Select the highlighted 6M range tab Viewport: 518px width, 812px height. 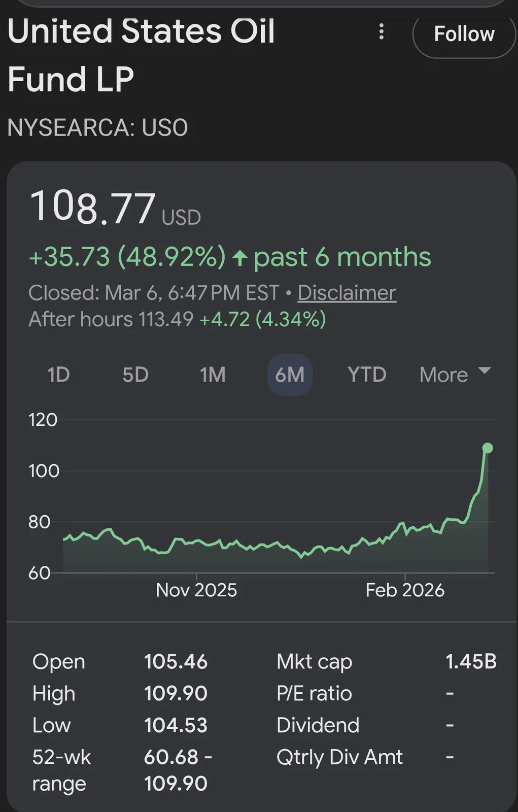pyautogui.click(x=290, y=375)
